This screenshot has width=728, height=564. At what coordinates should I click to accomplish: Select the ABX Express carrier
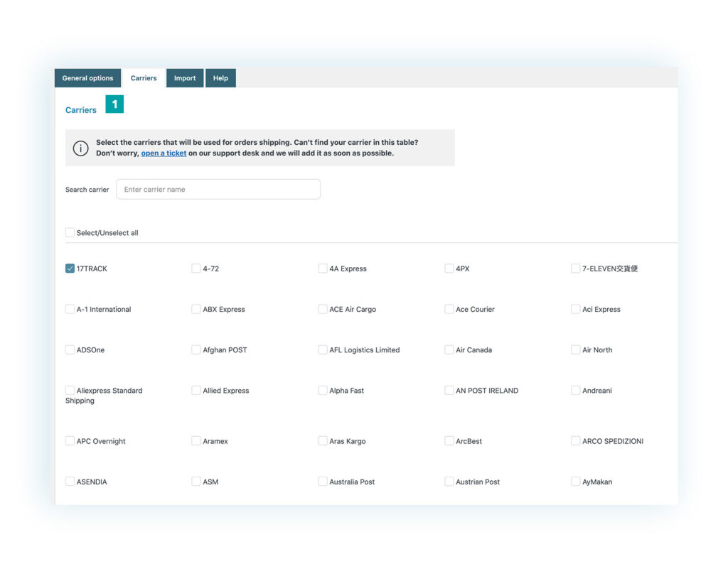(x=196, y=309)
